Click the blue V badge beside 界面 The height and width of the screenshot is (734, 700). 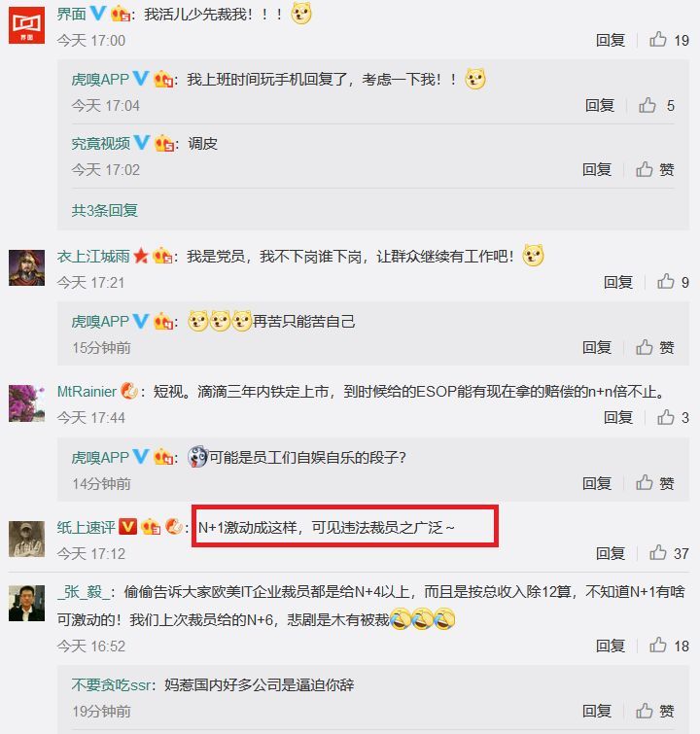click(x=98, y=13)
